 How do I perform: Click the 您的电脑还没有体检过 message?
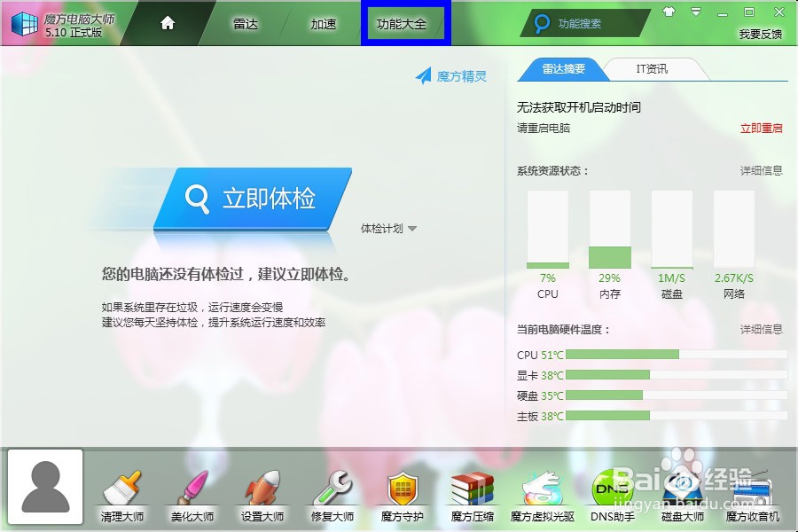pyautogui.click(x=226, y=275)
